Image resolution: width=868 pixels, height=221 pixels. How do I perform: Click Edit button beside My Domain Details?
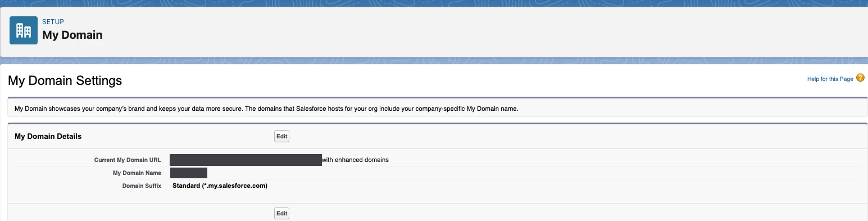point(281,137)
